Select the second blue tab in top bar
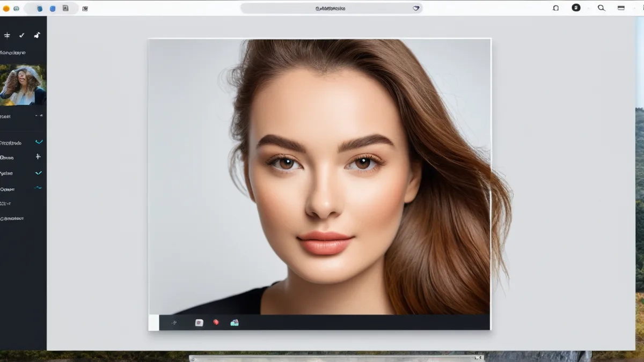644x362 pixels. pyautogui.click(x=53, y=9)
